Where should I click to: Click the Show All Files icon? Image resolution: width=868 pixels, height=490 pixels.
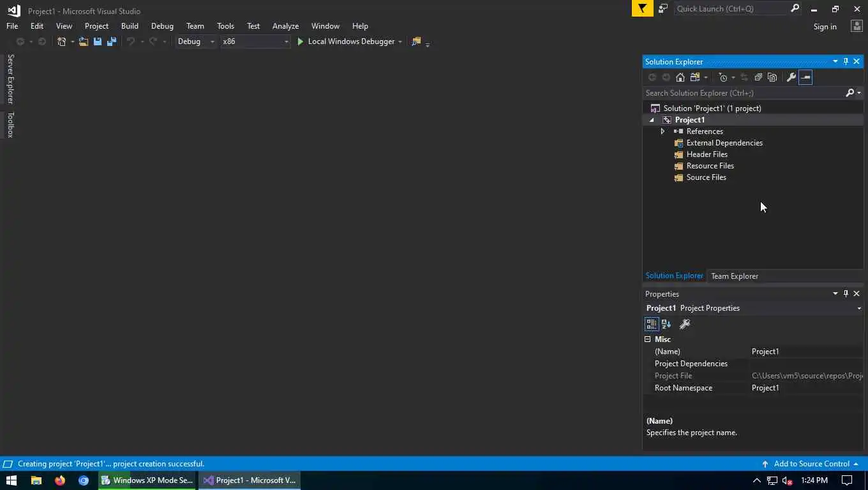[x=772, y=77]
